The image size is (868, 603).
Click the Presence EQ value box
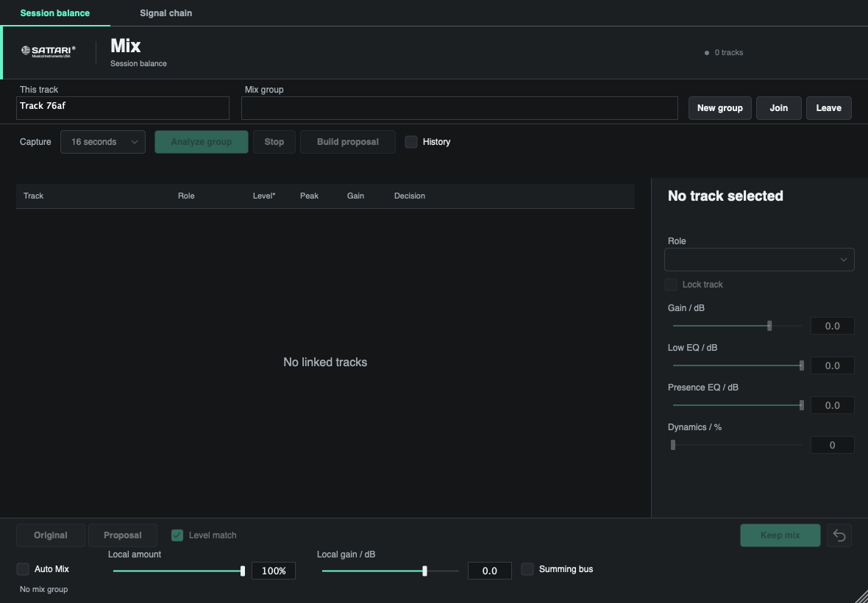(832, 405)
